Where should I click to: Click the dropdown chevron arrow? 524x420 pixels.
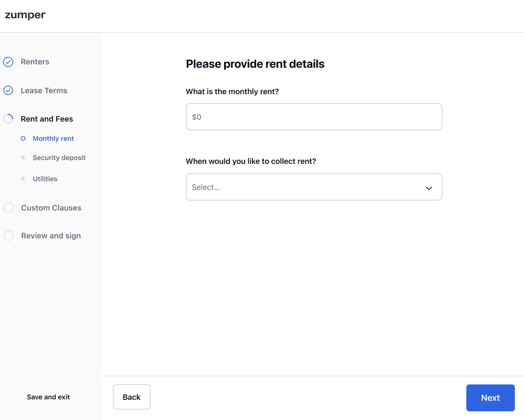click(x=429, y=188)
